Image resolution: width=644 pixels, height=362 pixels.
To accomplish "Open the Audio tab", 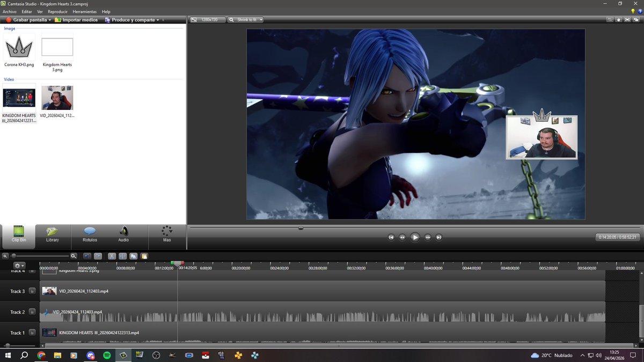I will (123, 237).
